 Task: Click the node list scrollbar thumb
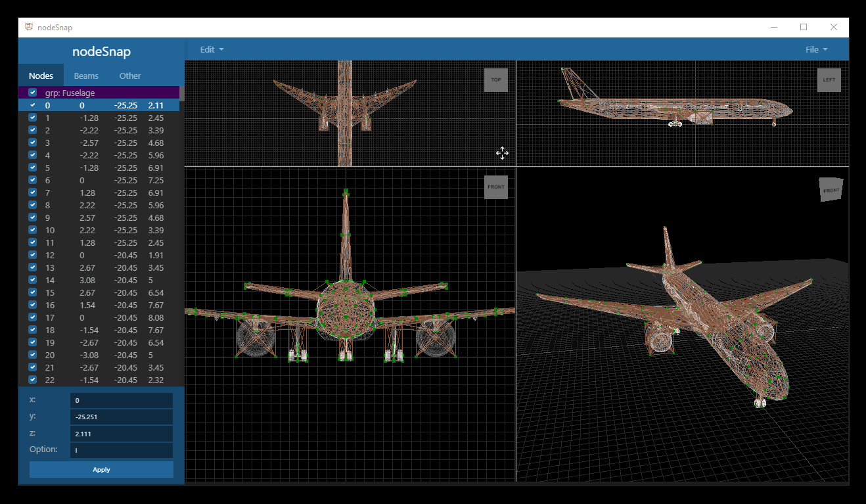[182, 93]
